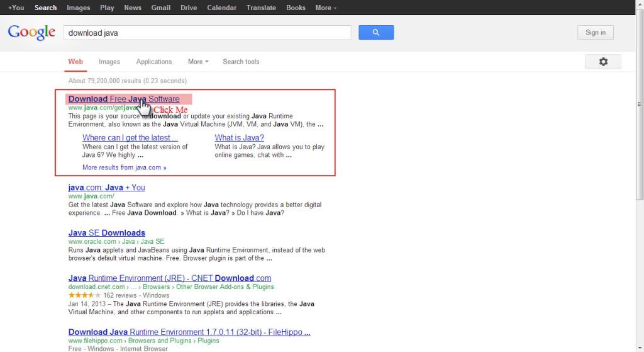Open the +You menu item
The height and width of the screenshot is (352, 644).
click(x=16, y=8)
